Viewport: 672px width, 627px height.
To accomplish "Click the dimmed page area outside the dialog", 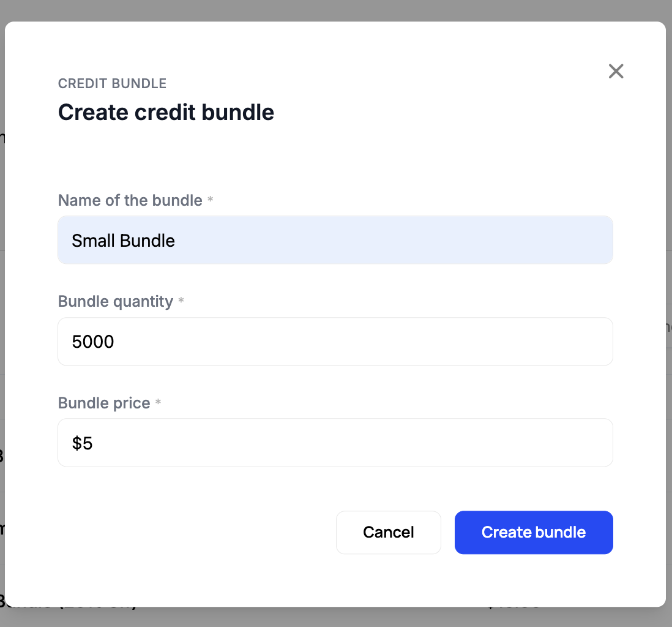I will pos(336,9).
